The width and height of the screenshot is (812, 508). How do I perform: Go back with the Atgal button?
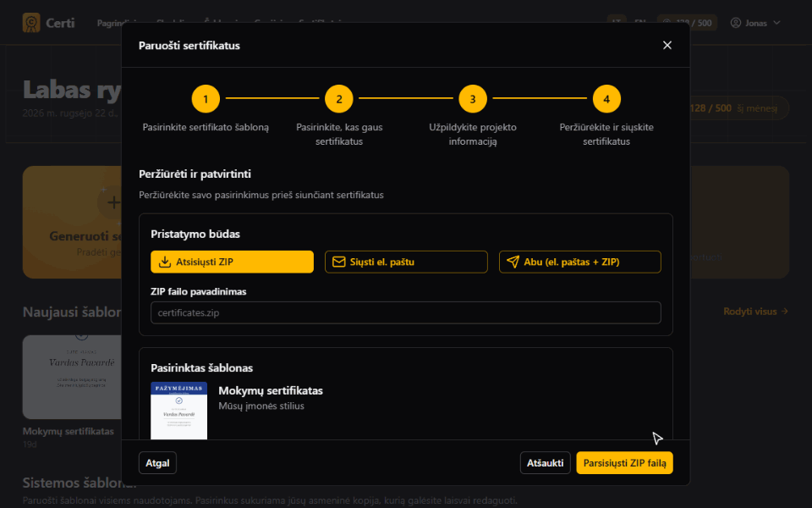[x=157, y=463]
